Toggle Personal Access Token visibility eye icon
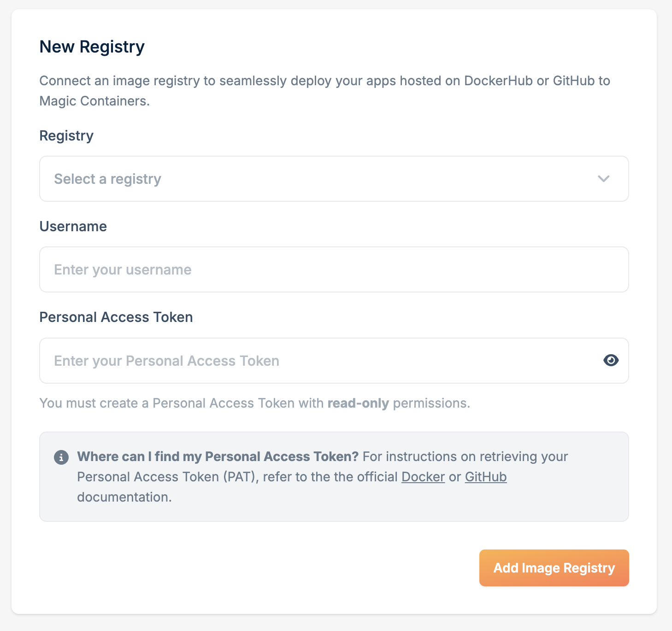Screen dimensions: 672x631 [611, 360]
